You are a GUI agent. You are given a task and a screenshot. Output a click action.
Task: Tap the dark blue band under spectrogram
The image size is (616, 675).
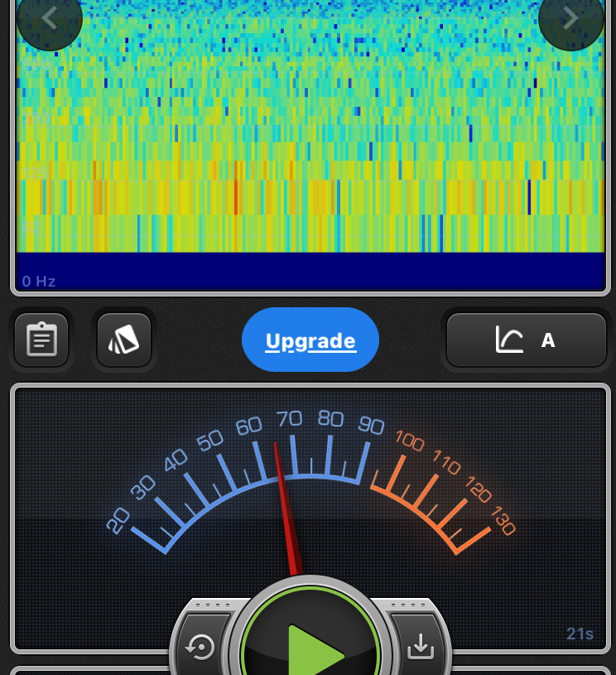point(310,270)
